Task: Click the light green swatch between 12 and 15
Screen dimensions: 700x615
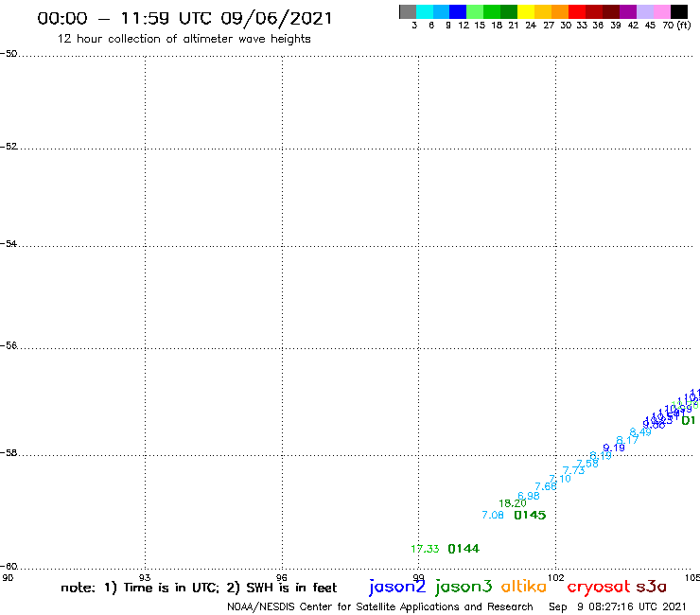Action: coord(475,11)
